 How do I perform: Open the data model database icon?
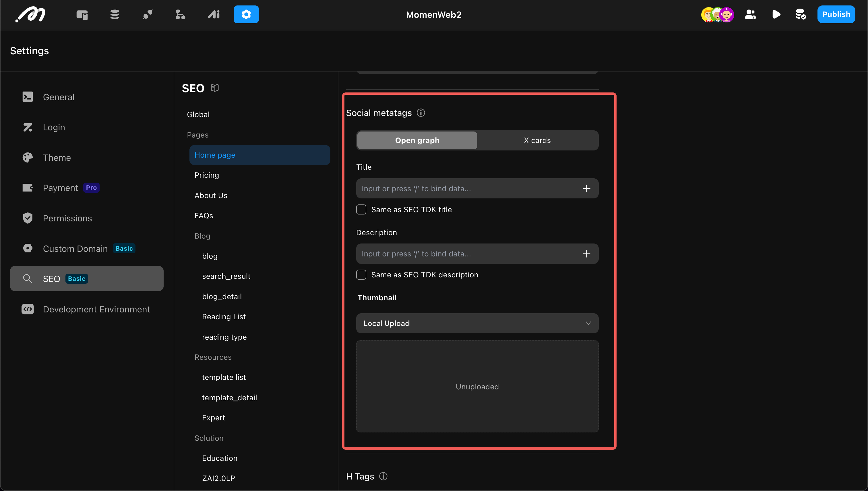(115, 15)
